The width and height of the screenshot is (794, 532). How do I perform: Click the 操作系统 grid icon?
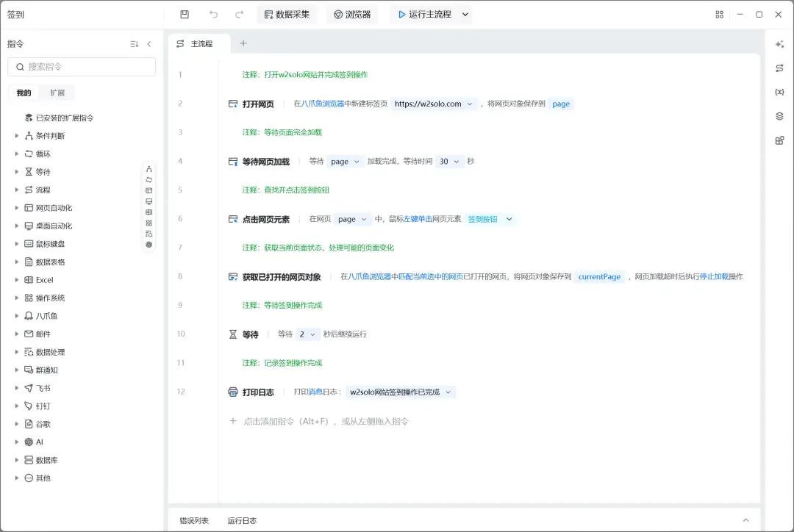click(x=29, y=298)
